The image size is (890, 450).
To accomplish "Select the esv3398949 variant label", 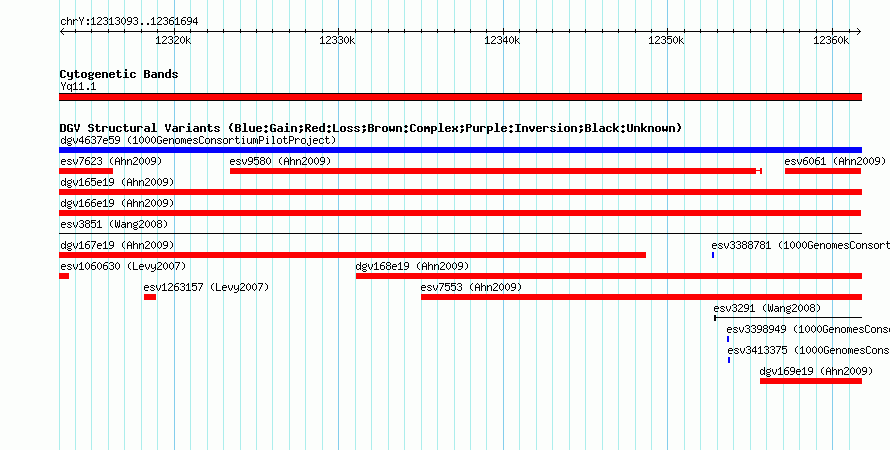I will point(808,329).
